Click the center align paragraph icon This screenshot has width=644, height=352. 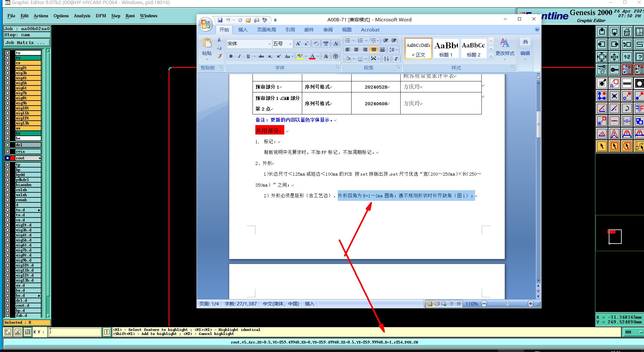click(356, 50)
